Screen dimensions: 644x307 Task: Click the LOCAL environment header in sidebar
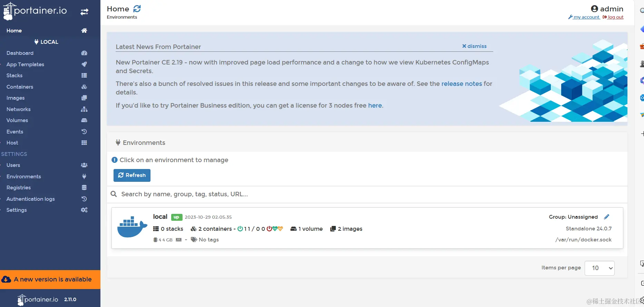pyautogui.click(x=46, y=42)
